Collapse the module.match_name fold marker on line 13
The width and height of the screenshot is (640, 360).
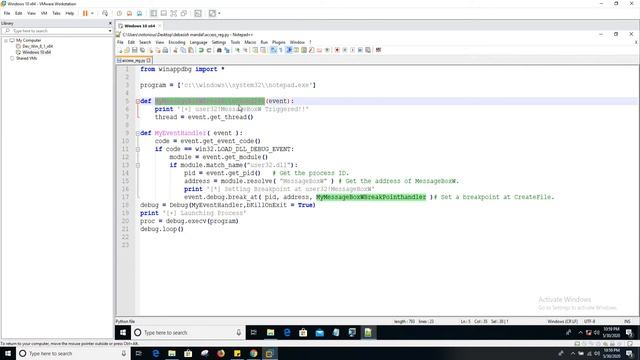[138, 165]
